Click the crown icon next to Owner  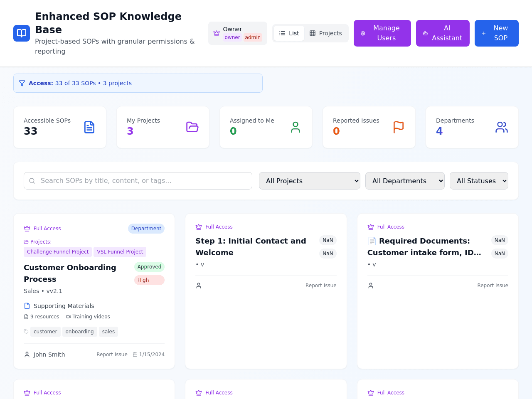pos(217,33)
